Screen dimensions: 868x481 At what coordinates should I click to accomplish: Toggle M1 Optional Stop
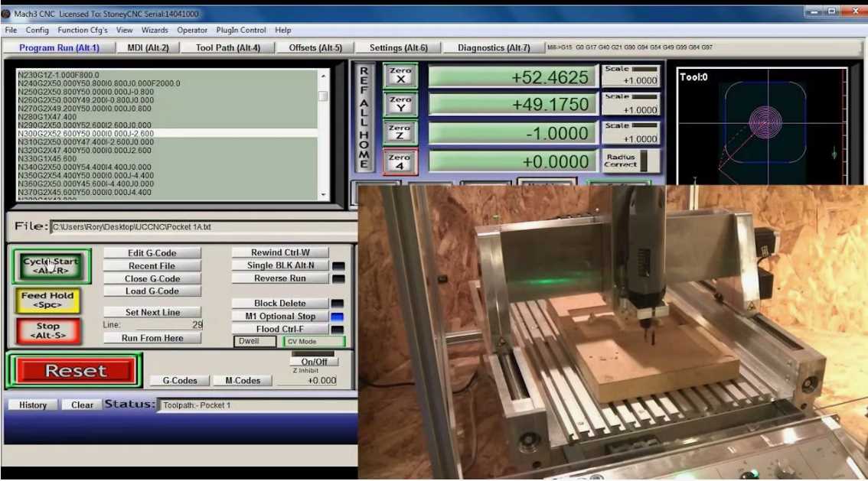pyautogui.click(x=279, y=316)
